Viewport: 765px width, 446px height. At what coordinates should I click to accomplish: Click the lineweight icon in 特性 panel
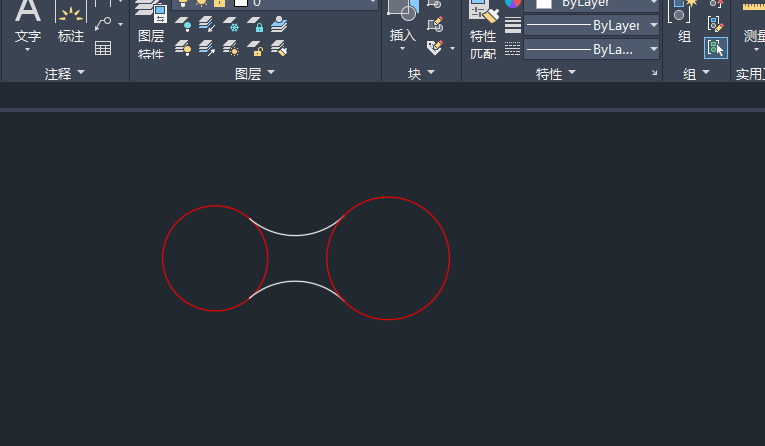pyautogui.click(x=513, y=25)
